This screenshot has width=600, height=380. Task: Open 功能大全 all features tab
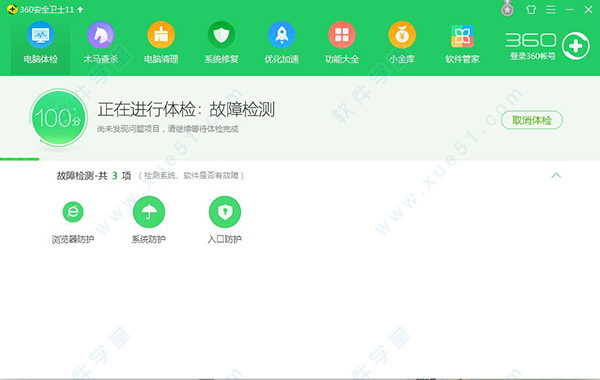(342, 43)
